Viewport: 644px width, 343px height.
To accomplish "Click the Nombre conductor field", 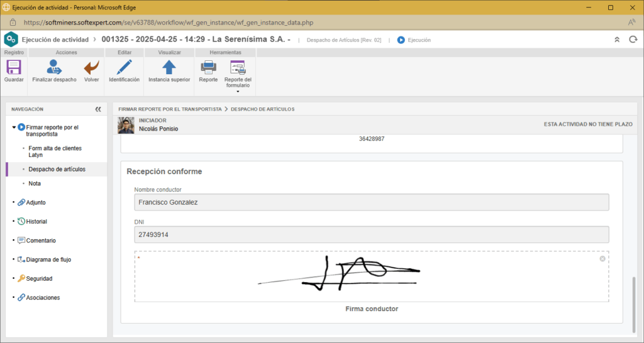I will (x=371, y=202).
